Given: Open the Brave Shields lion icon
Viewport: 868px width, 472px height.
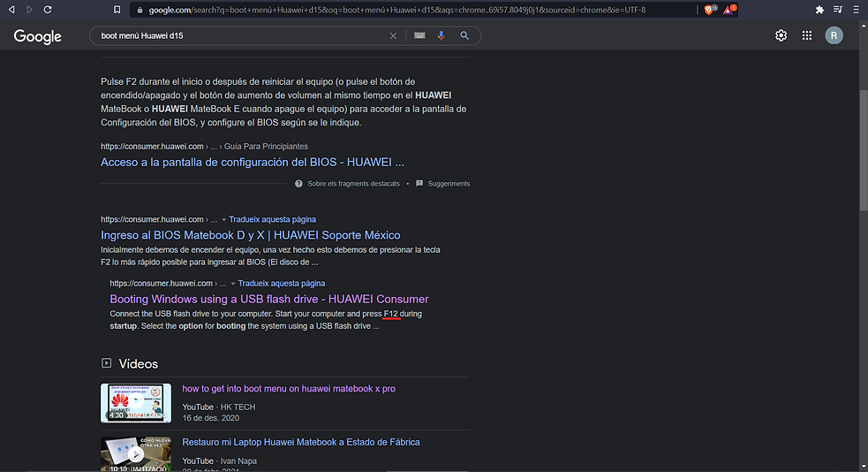Looking at the screenshot, I should (709, 10).
